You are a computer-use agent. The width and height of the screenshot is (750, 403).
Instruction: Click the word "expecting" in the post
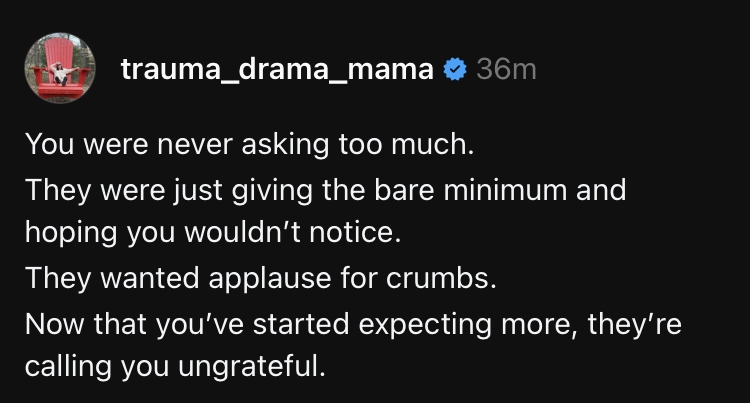tap(425, 325)
